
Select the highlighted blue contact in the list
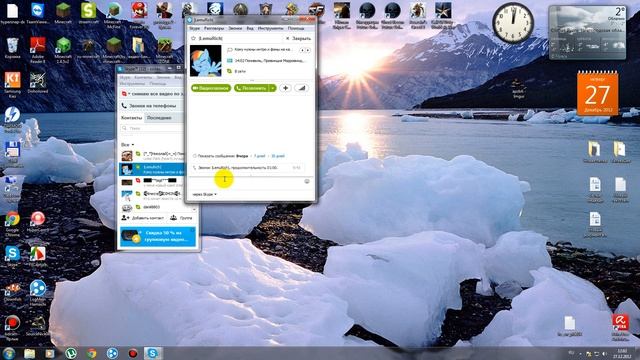pos(152,169)
